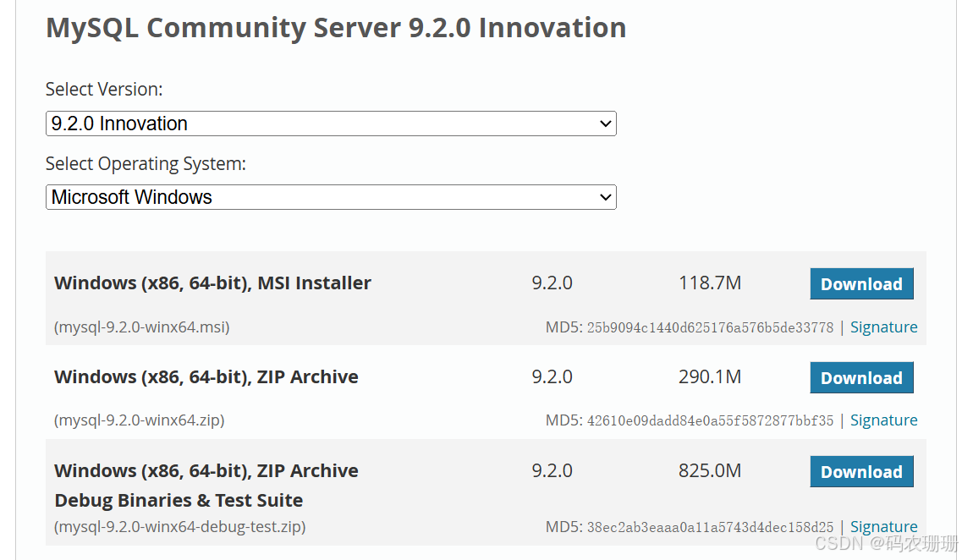962x560 pixels.
Task: Download the MSI Installer package
Action: click(861, 283)
